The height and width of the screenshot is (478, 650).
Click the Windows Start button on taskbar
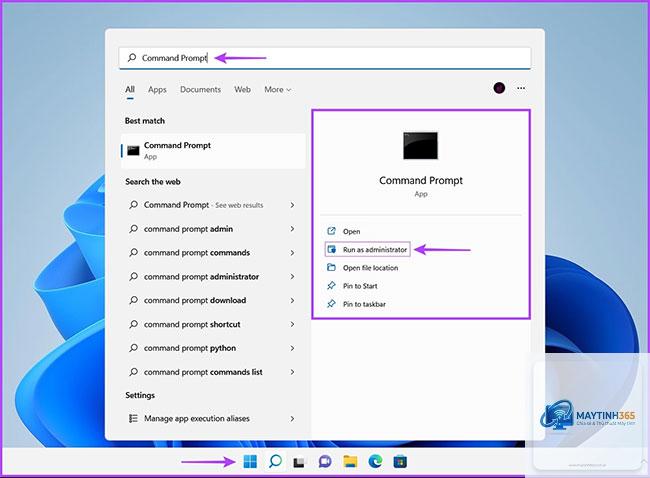[x=250, y=461]
